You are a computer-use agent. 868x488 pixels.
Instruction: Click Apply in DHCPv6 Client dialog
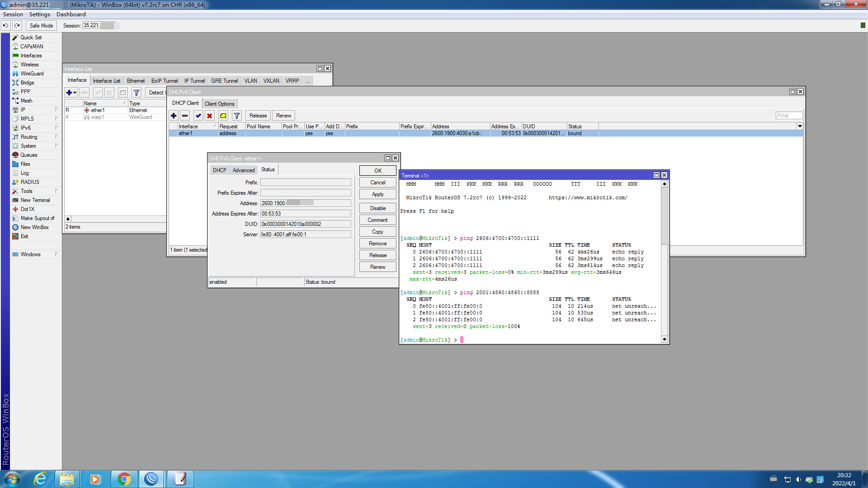pyautogui.click(x=378, y=194)
